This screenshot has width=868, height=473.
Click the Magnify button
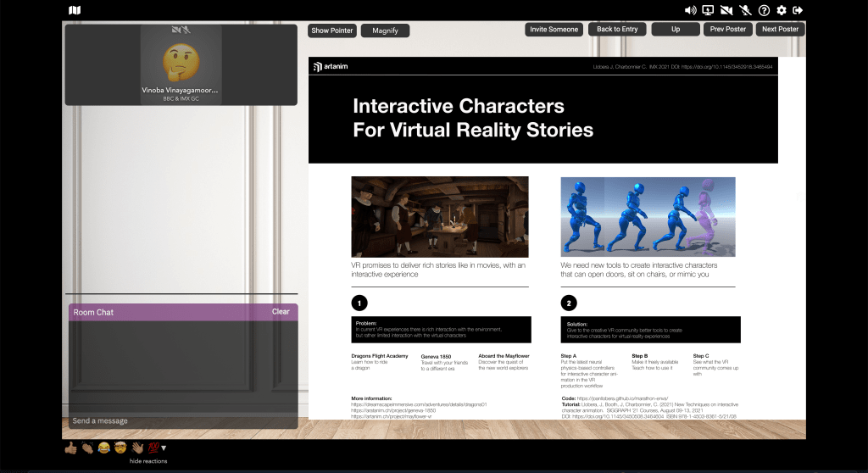(x=385, y=31)
